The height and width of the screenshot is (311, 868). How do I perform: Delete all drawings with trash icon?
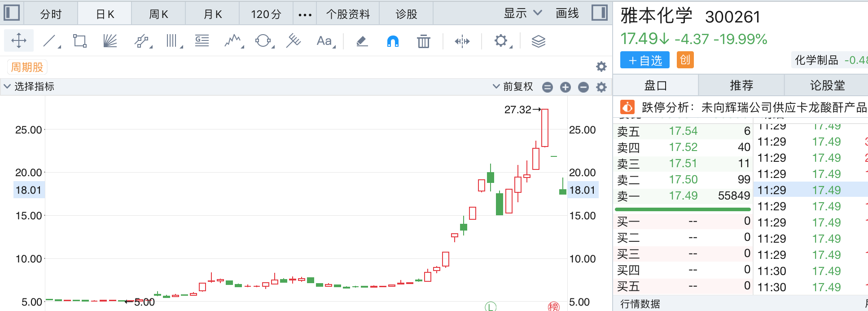(423, 41)
